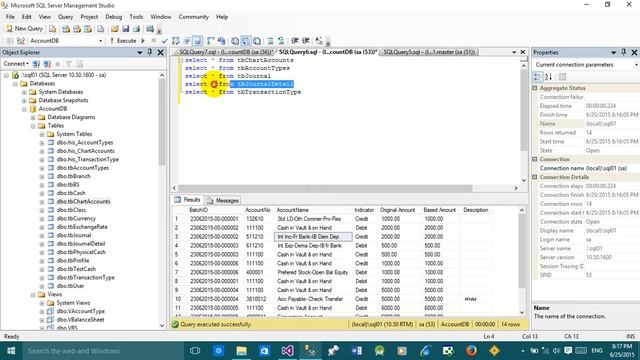Click the taskbar search box

(103, 351)
